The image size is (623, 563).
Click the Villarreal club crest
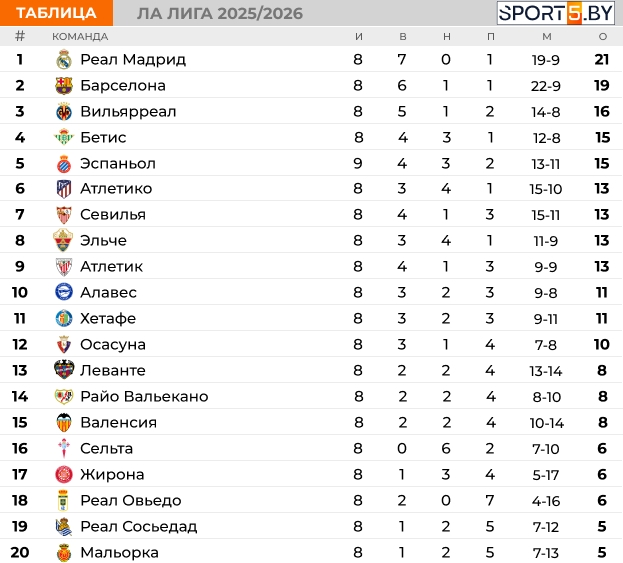coord(64,111)
